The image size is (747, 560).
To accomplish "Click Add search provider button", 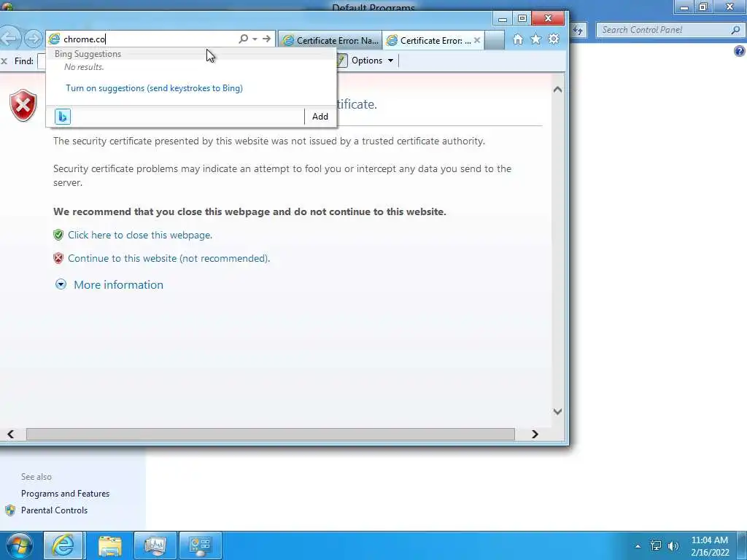I will (x=320, y=117).
